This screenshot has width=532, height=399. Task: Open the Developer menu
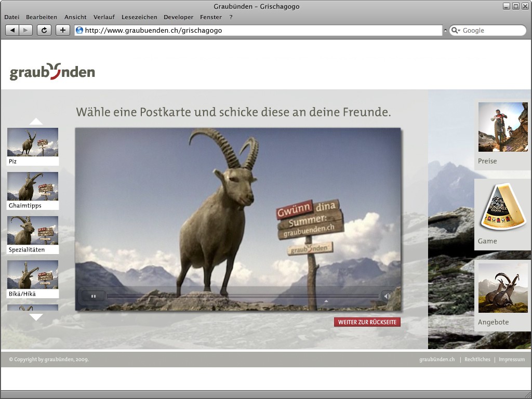[x=179, y=17]
